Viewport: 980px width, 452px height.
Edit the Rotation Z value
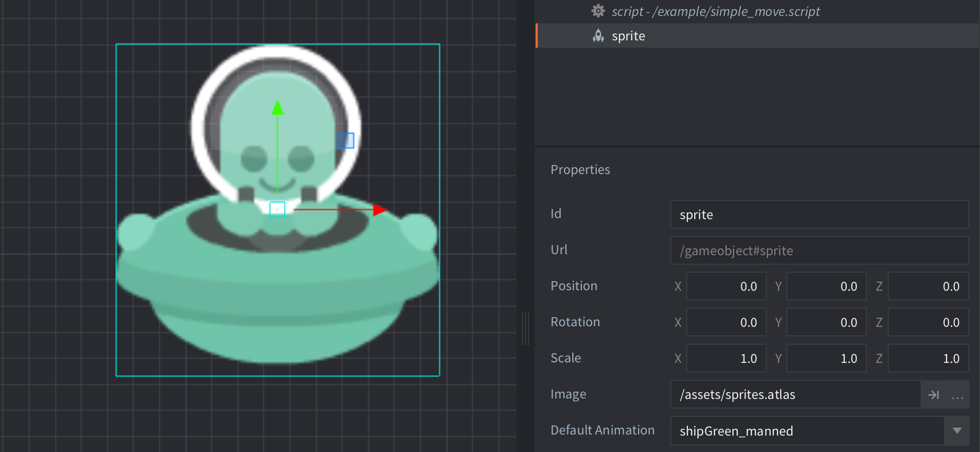(x=929, y=323)
